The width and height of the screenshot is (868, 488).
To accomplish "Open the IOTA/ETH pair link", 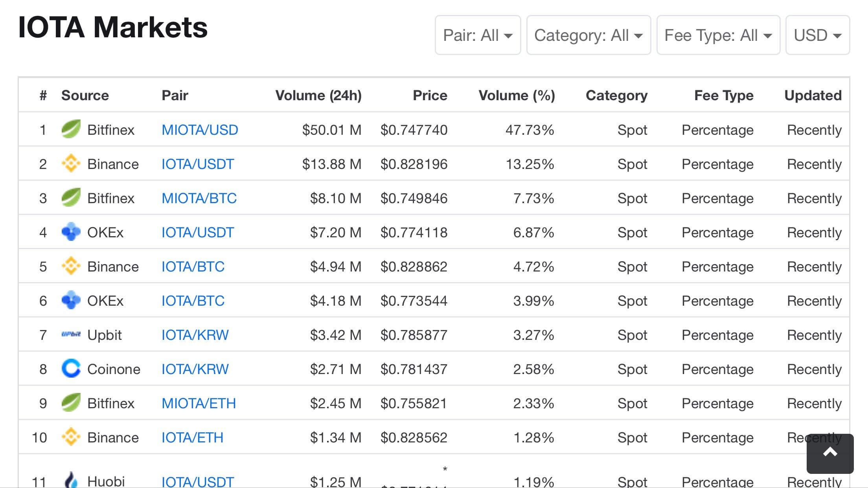I will (x=192, y=438).
